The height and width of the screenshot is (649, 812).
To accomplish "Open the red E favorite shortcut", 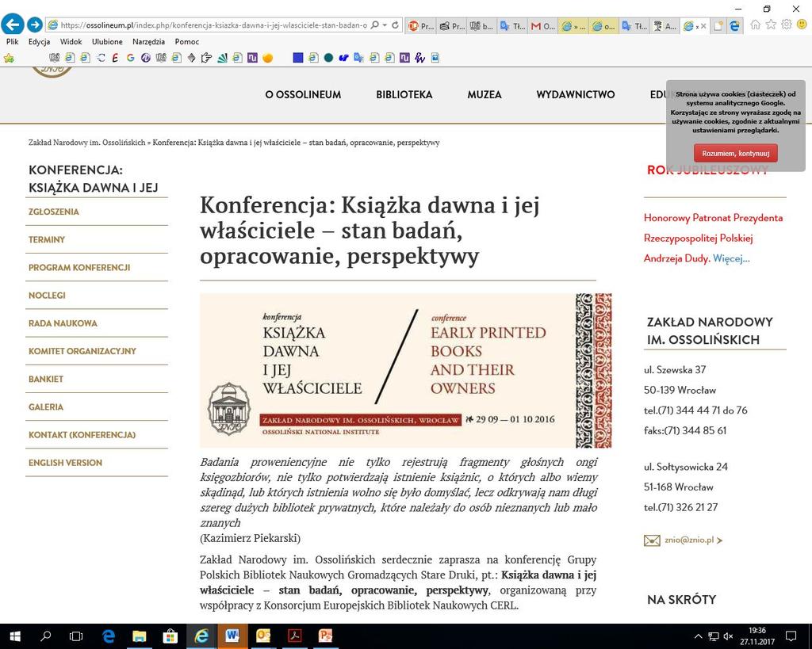I will [115, 58].
